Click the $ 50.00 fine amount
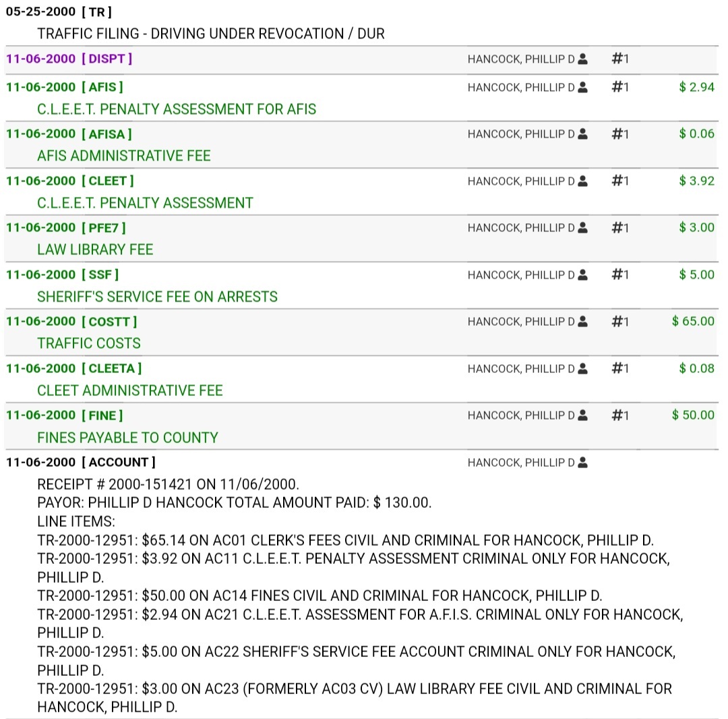The image size is (728, 719). 693,415
